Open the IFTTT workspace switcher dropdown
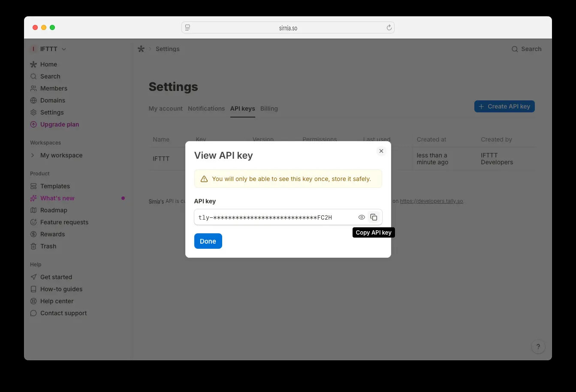 point(48,49)
